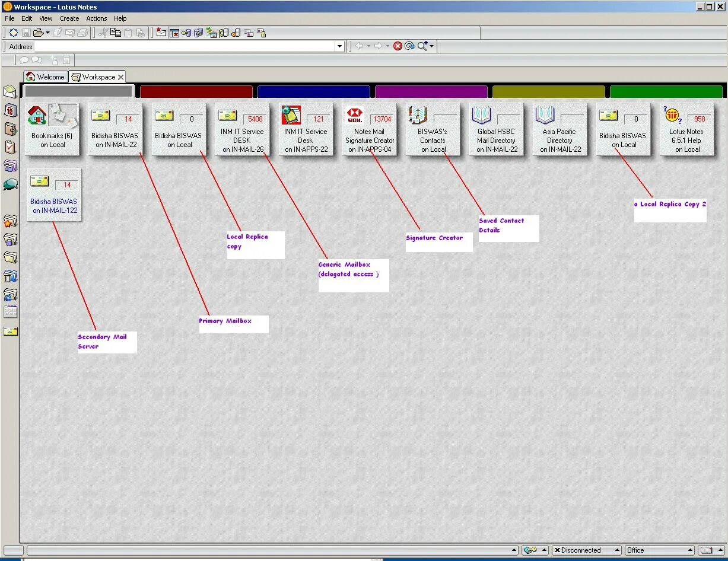Switch to the purple workspace page tab
728x561 pixels.
pos(431,91)
